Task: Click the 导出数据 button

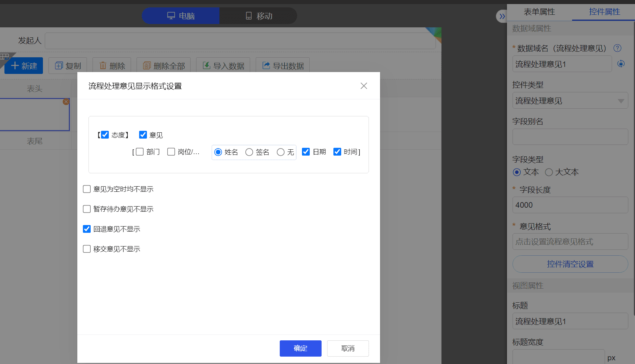Action: click(283, 66)
